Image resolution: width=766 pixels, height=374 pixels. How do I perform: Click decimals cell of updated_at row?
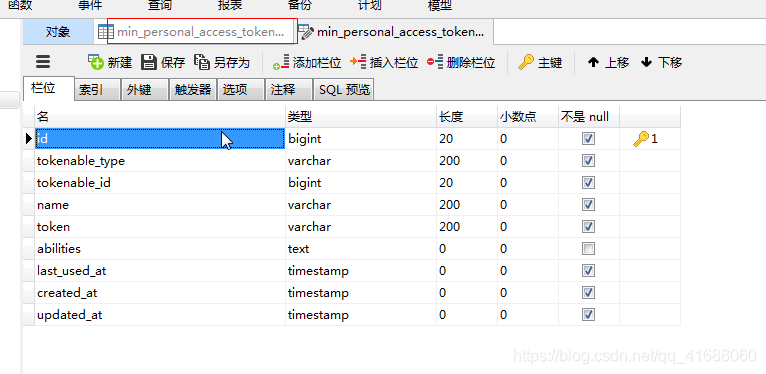pos(528,314)
